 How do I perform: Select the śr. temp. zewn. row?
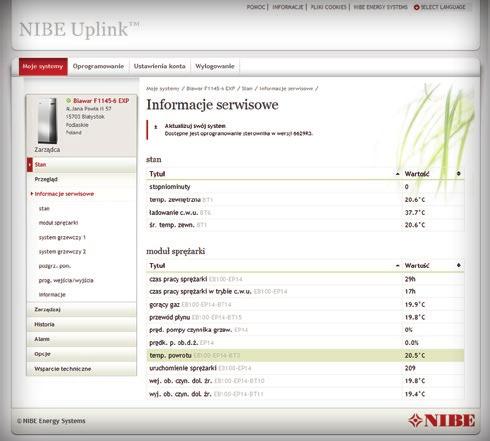click(x=305, y=225)
